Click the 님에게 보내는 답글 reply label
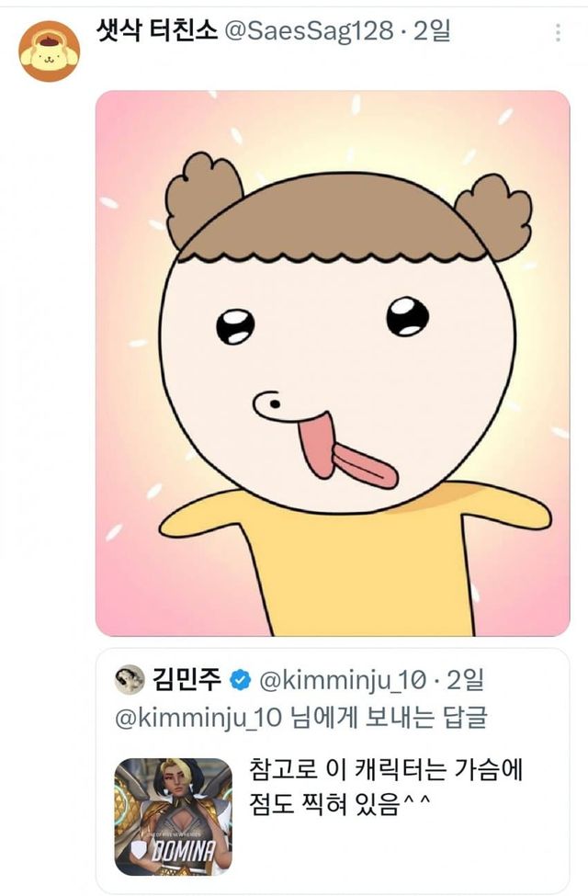Screen dimensions: 588x896 tap(371, 718)
